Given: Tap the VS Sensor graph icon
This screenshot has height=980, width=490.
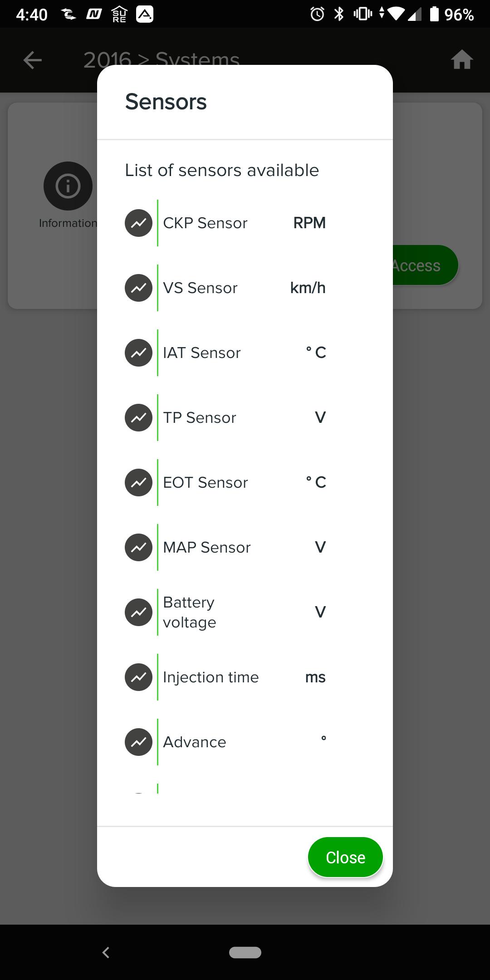Looking at the screenshot, I should (138, 288).
